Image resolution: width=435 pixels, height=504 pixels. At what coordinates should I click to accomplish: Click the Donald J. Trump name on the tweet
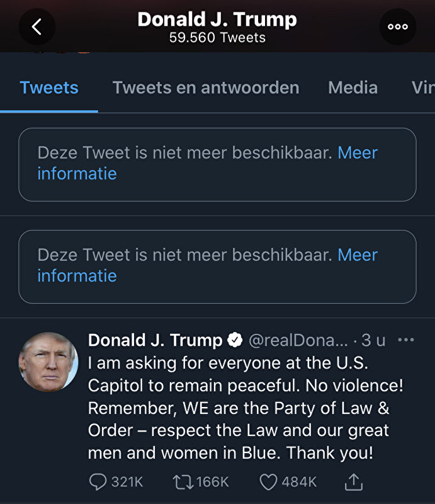click(155, 341)
